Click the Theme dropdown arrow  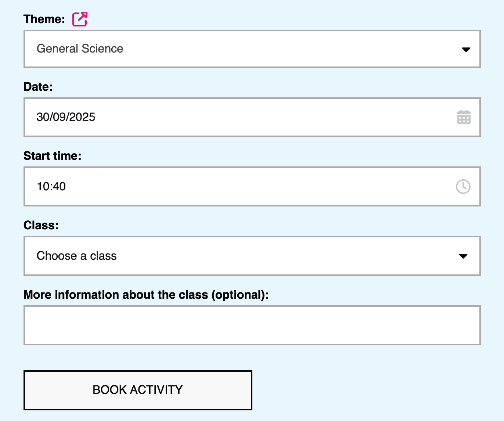pyautogui.click(x=466, y=50)
